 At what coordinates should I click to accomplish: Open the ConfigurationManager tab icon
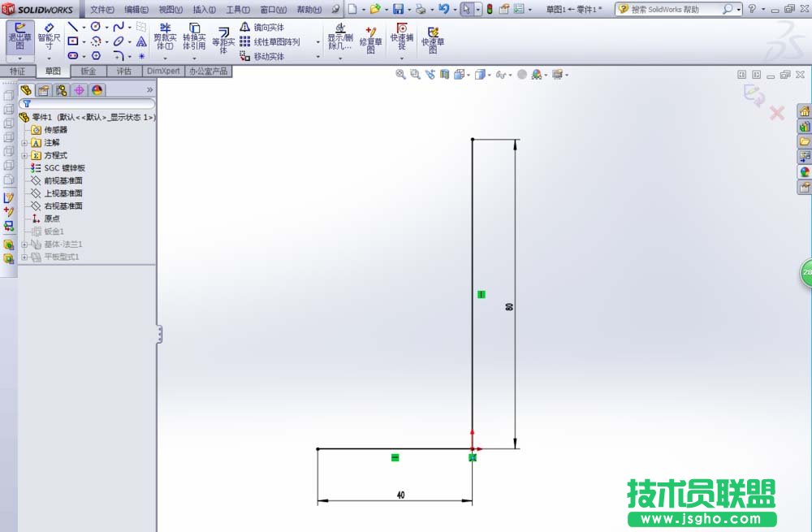pyautogui.click(x=62, y=90)
